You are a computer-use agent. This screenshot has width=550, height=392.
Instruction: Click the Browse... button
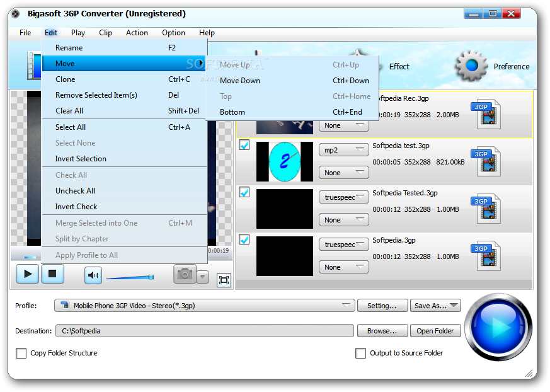tap(382, 331)
